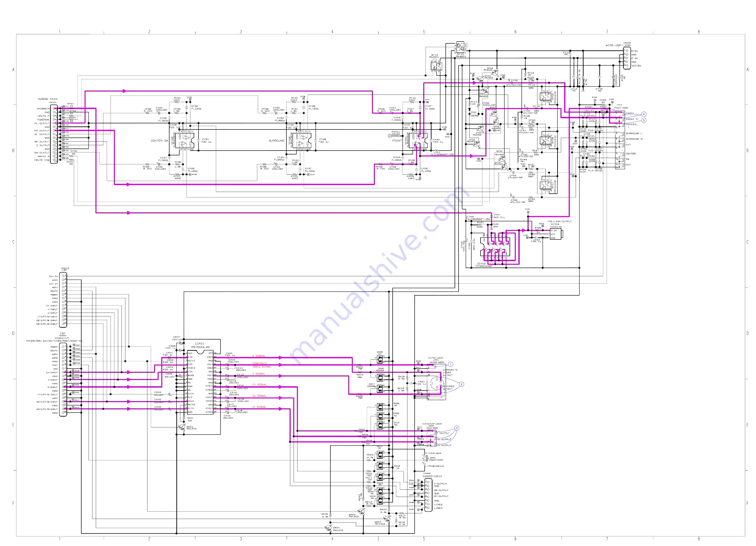756x546 pixels.
Task: Select the TOTX179 part label
Action: (556, 227)
